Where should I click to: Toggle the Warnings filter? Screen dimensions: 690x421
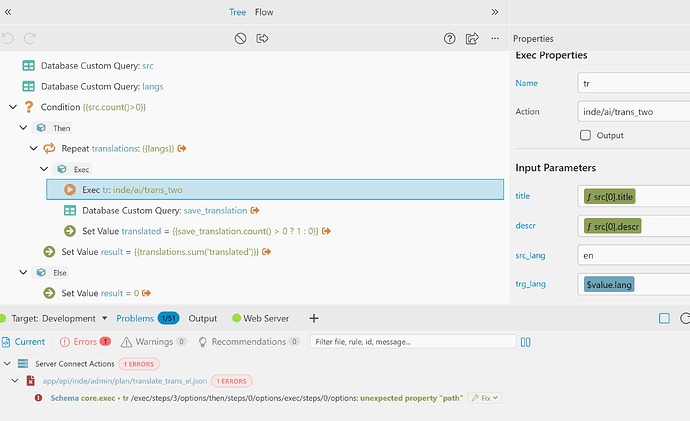click(154, 341)
